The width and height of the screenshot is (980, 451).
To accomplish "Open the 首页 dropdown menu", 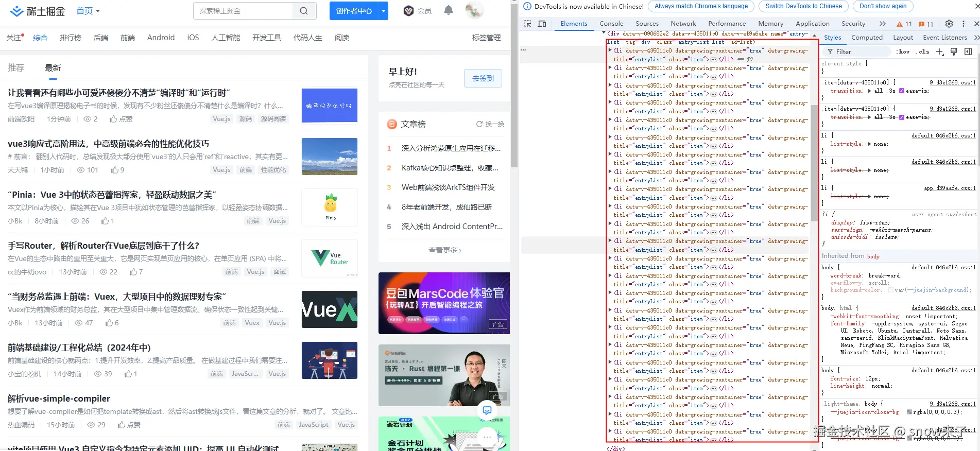I will coord(88,11).
